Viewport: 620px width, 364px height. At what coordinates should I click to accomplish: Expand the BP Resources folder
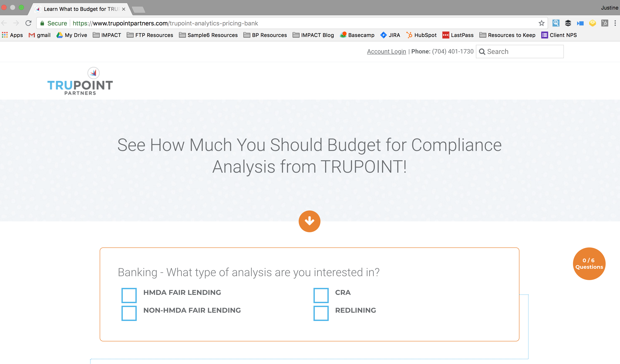(x=265, y=35)
